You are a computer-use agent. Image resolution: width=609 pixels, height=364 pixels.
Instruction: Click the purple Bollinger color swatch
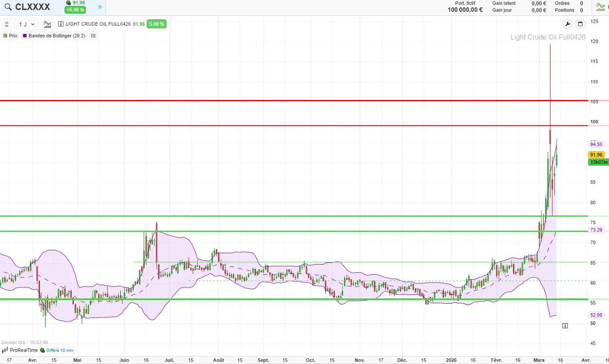tap(25, 35)
